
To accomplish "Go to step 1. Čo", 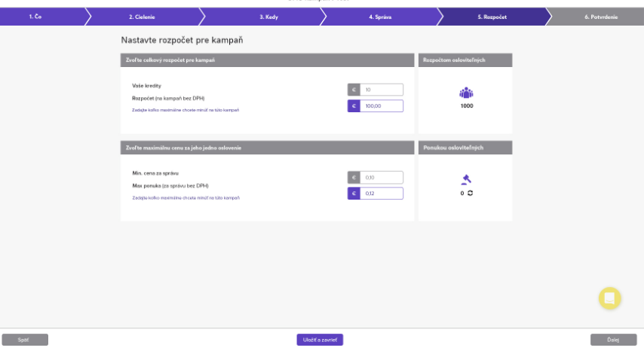I will 43,17.
